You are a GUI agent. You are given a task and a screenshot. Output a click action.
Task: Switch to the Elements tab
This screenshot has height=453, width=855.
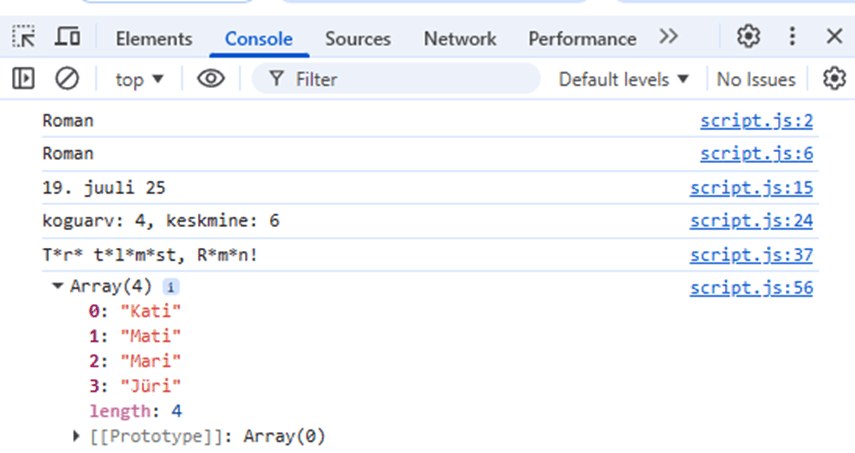153,39
